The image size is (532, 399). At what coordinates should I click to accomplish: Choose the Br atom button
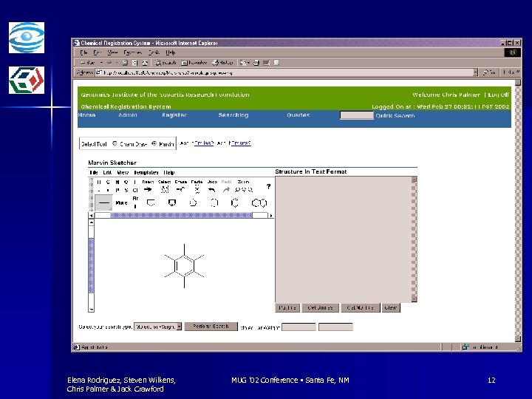point(135,199)
